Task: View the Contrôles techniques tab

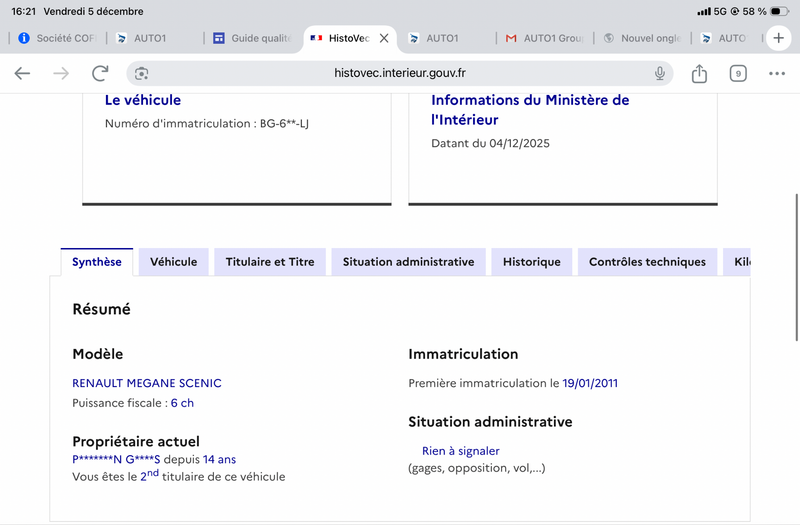Action: 647,262
